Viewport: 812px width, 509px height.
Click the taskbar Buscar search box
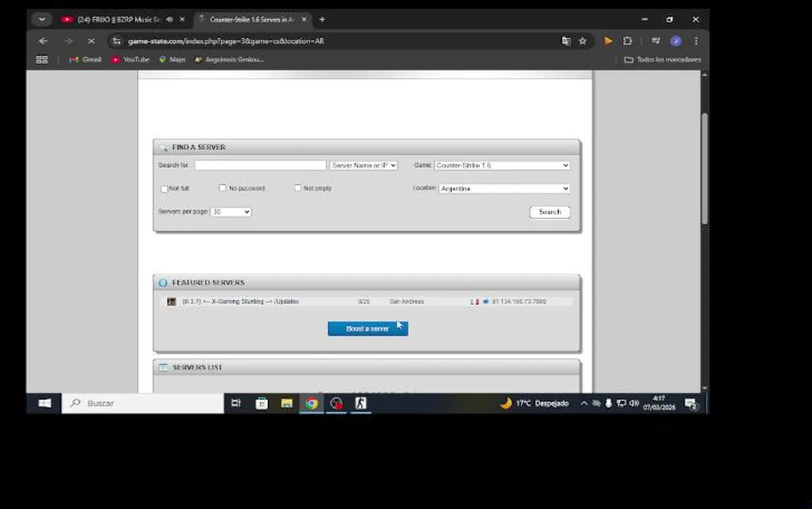coord(143,404)
